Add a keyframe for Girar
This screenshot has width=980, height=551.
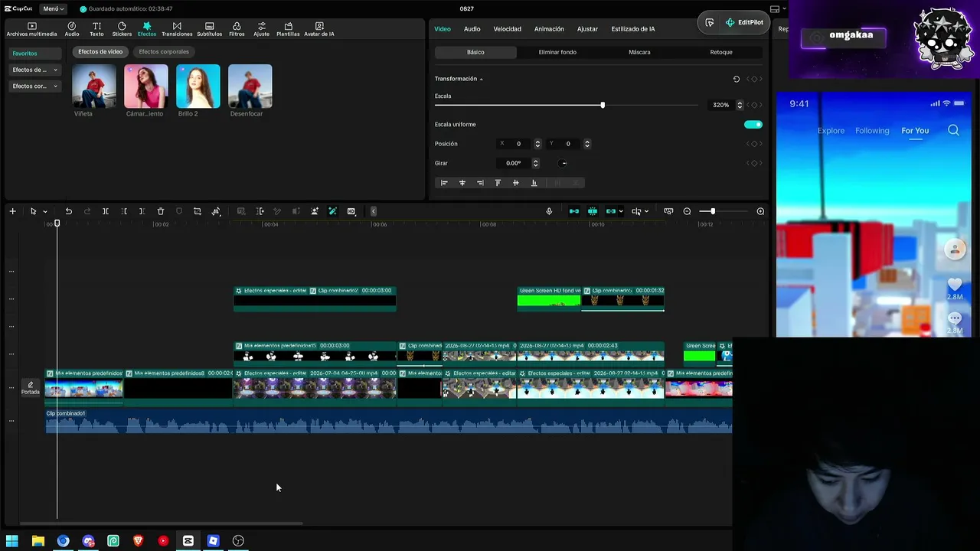(754, 163)
